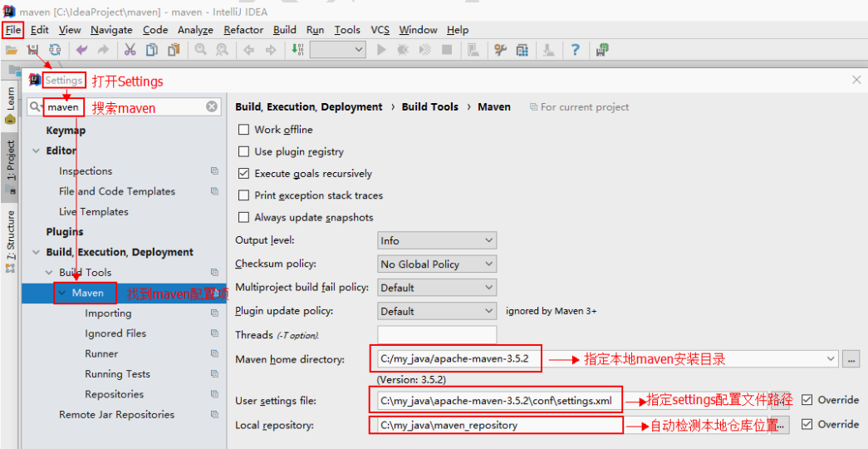Open the Output level dropdown
This screenshot has height=449, width=868.
[437, 240]
